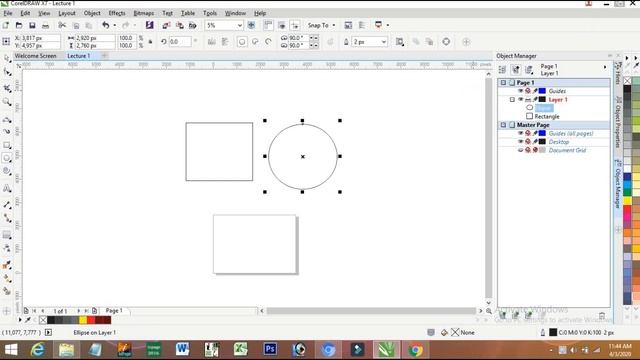The image size is (640, 360).
Task: Toggle printing for Guides layer
Action: 528,91
